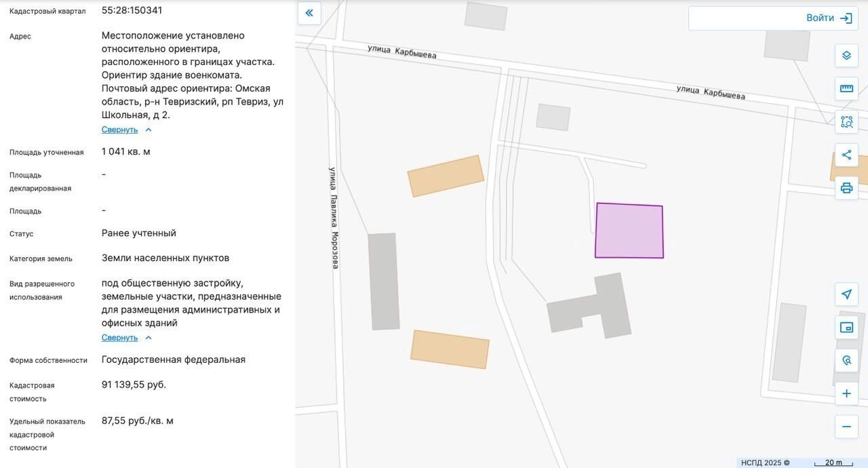Select the ruler measurement tool
Image resolution: width=868 pixels, height=468 pixels.
(x=846, y=89)
